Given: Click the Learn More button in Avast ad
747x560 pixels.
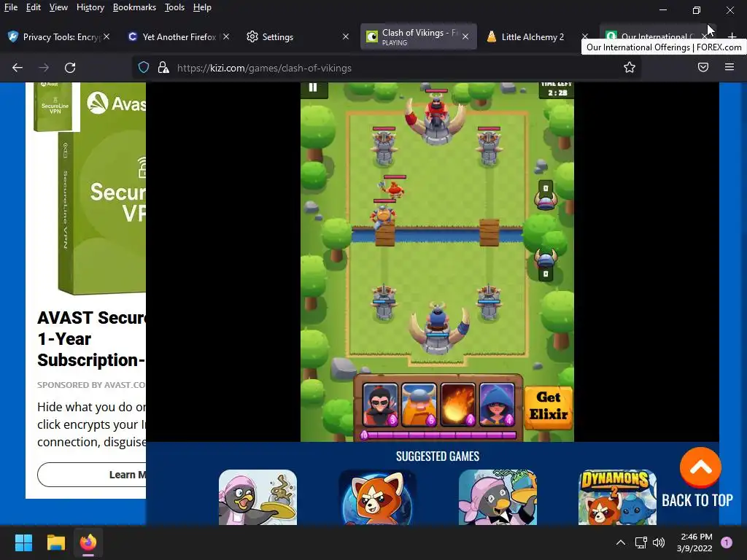Looking at the screenshot, I should click(92, 474).
